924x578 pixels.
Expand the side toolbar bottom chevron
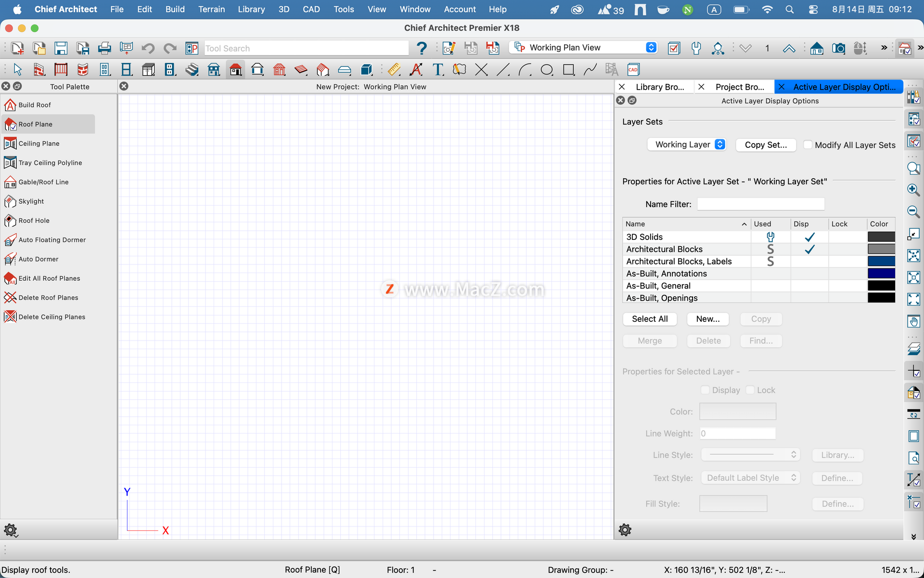pos(913,537)
